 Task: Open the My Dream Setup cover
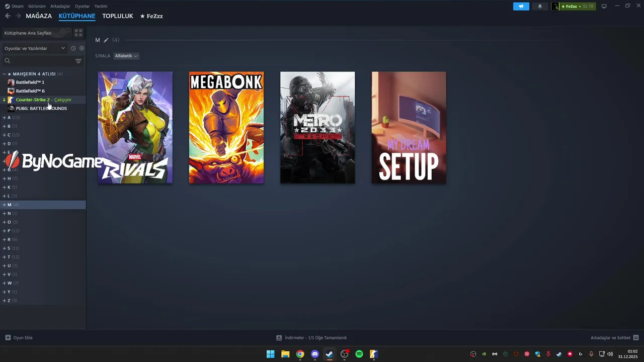[x=409, y=128]
